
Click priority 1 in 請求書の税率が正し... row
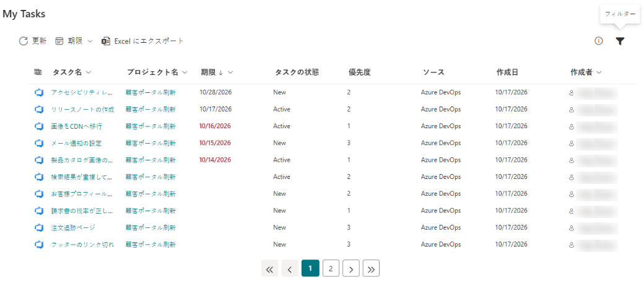(349, 211)
